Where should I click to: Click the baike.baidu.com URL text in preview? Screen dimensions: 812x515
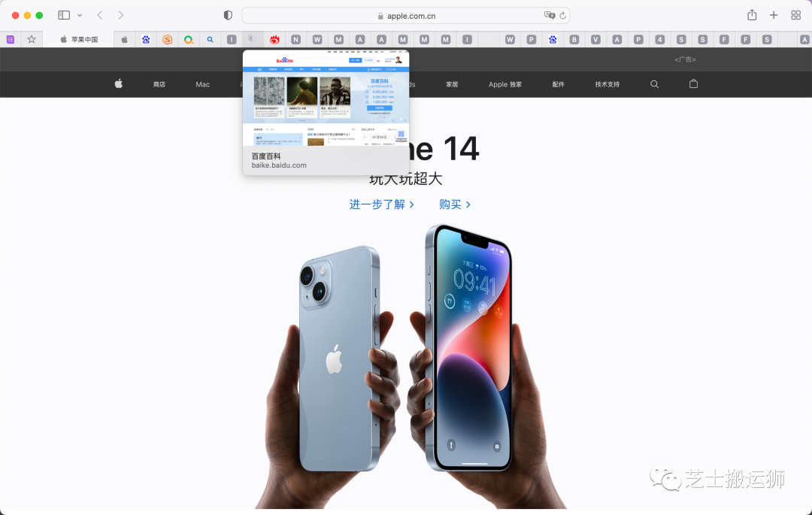[x=279, y=165]
